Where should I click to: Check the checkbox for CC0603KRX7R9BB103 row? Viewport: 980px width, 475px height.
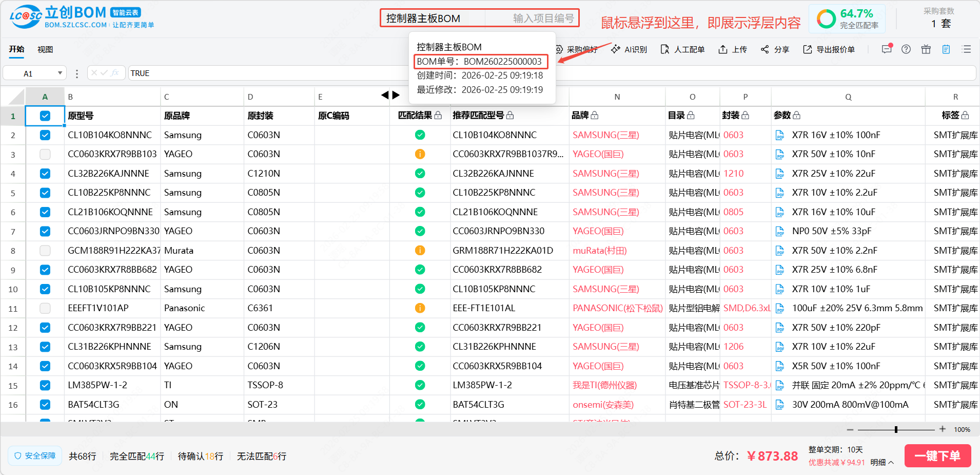pos(45,154)
